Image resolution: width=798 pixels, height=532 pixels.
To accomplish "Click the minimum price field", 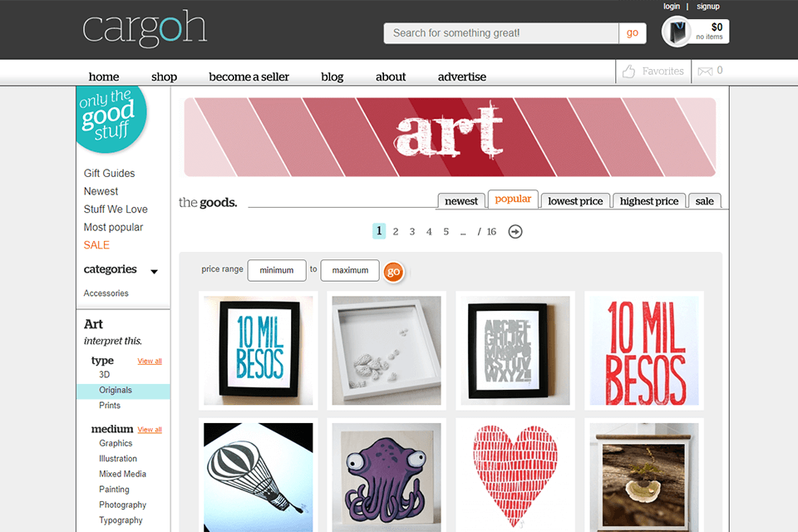I will pos(277,270).
